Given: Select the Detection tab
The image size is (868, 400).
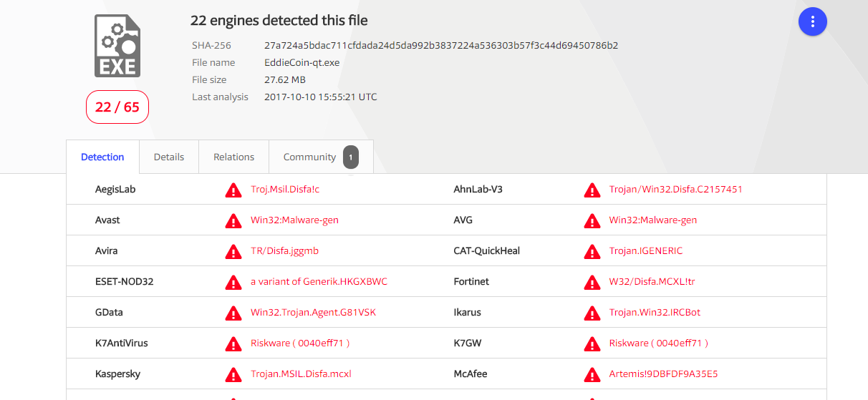Looking at the screenshot, I should click(102, 157).
